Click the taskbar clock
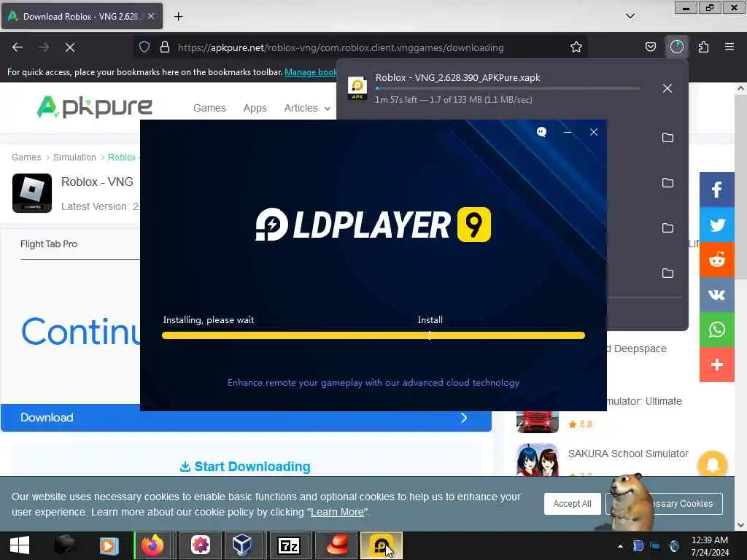Viewport: 747px width, 560px height. point(710,546)
